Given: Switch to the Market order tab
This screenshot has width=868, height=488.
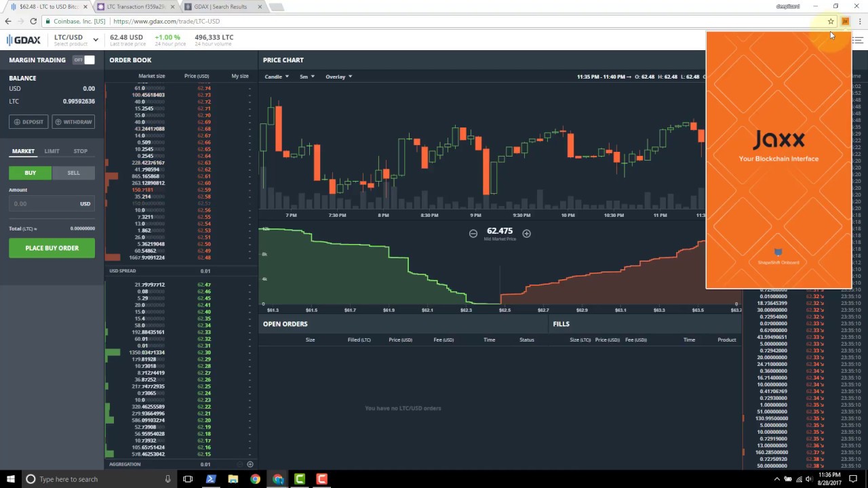Looking at the screenshot, I should 23,151.
